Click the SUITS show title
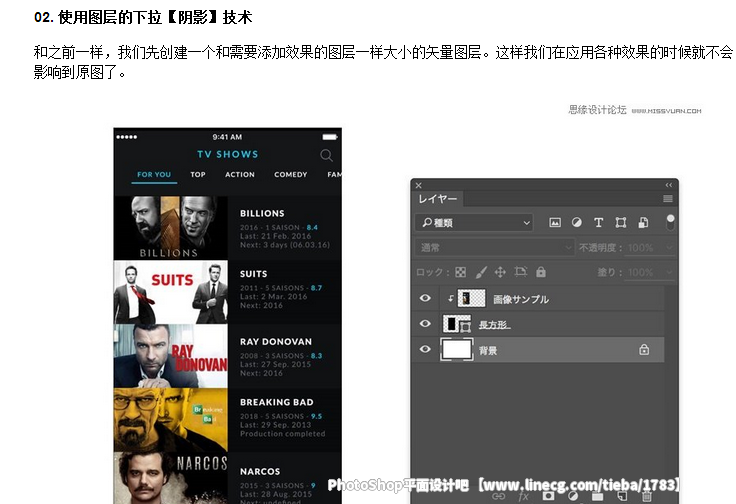Screen dimensions: 736x504 click(x=253, y=274)
